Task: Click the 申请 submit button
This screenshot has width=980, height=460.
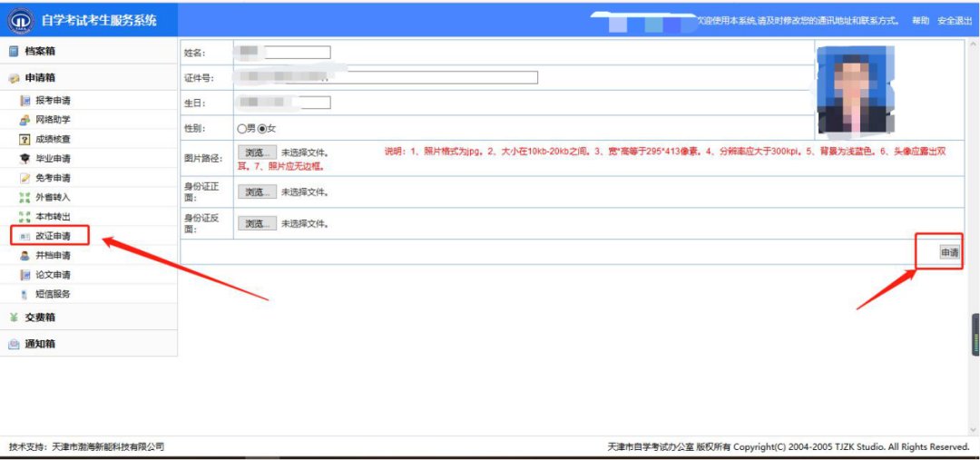Action: pyautogui.click(x=949, y=252)
